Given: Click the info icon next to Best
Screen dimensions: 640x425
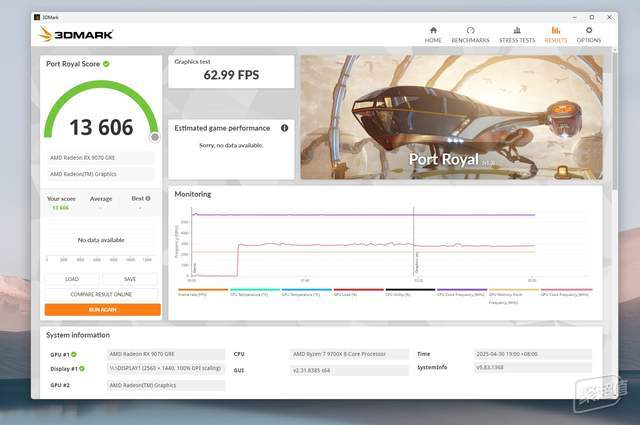Looking at the screenshot, I should [148, 198].
